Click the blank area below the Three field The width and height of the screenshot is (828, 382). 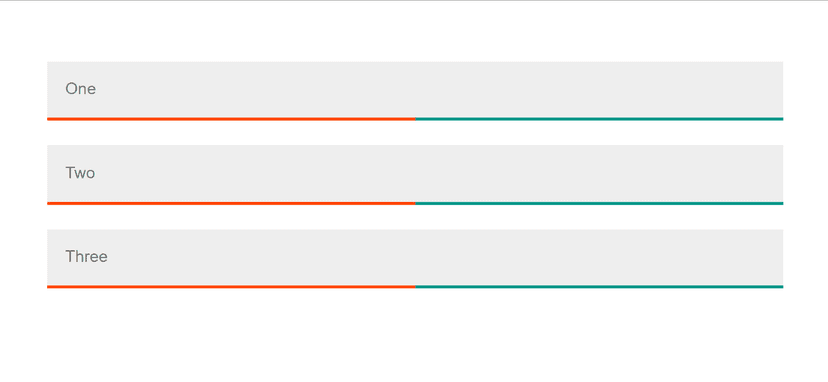pos(415,335)
